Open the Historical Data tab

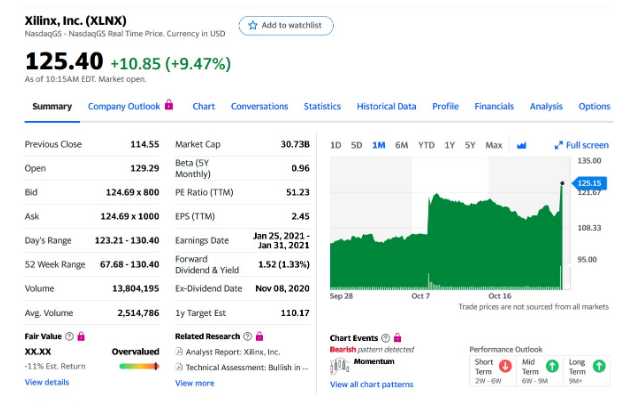click(x=386, y=106)
